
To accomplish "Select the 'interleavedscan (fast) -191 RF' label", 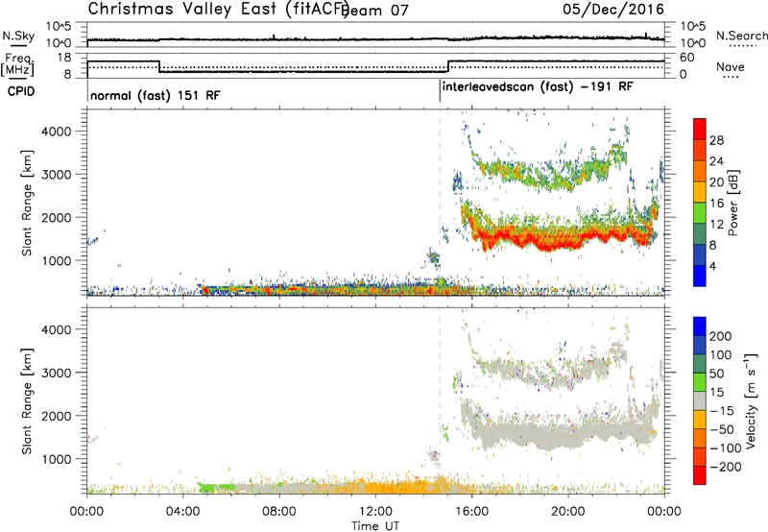I will (x=538, y=87).
